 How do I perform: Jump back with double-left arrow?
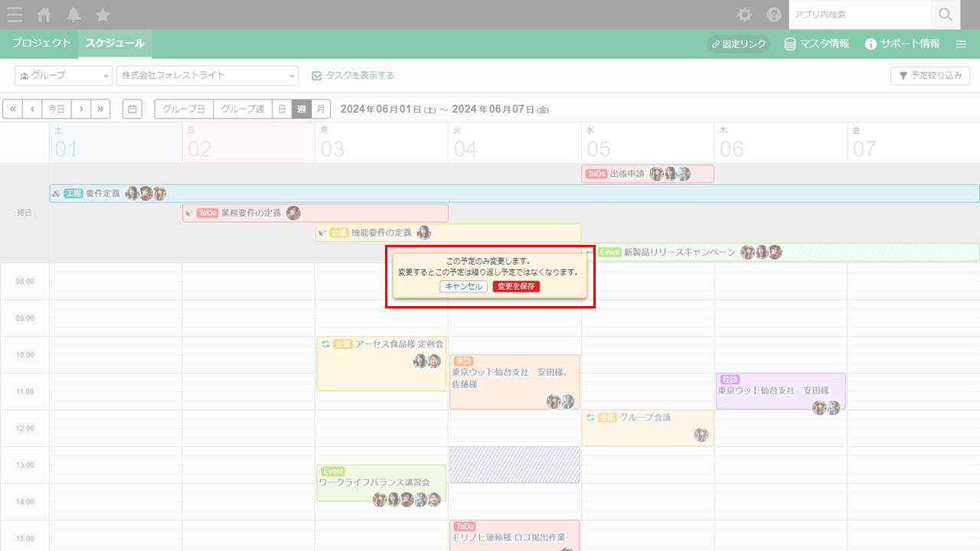(12, 109)
